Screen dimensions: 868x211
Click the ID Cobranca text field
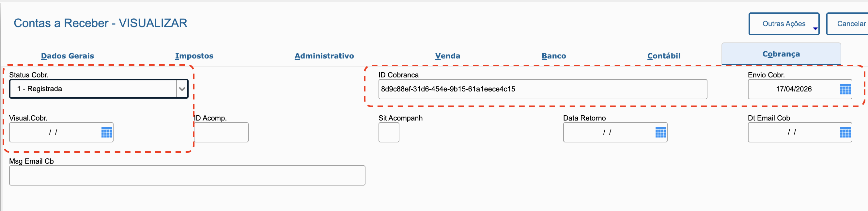(x=542, y=89)
